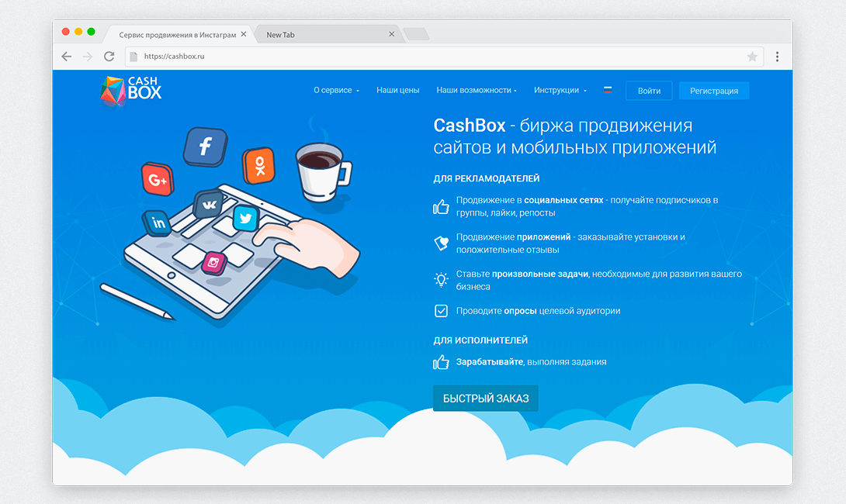Expand the О сервисе dropdown menu
846x504 pixels.
(336, 90)
